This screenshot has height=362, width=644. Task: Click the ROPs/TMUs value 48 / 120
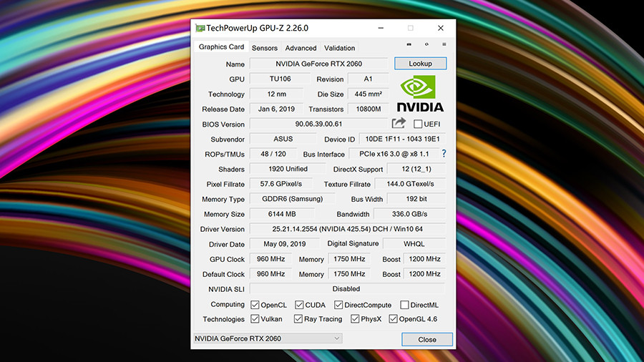(x=273, y=154)
